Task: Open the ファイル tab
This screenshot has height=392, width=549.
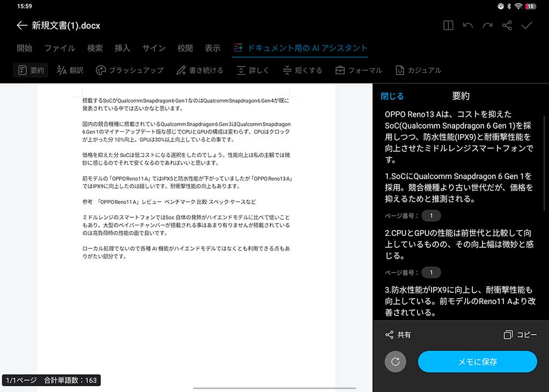Action: [x=60, y=48]
